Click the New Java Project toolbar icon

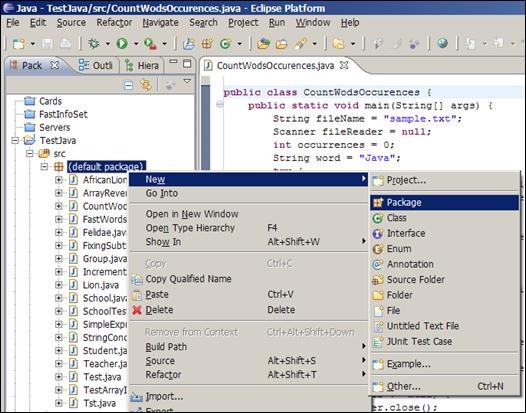[x=189, y=44]
